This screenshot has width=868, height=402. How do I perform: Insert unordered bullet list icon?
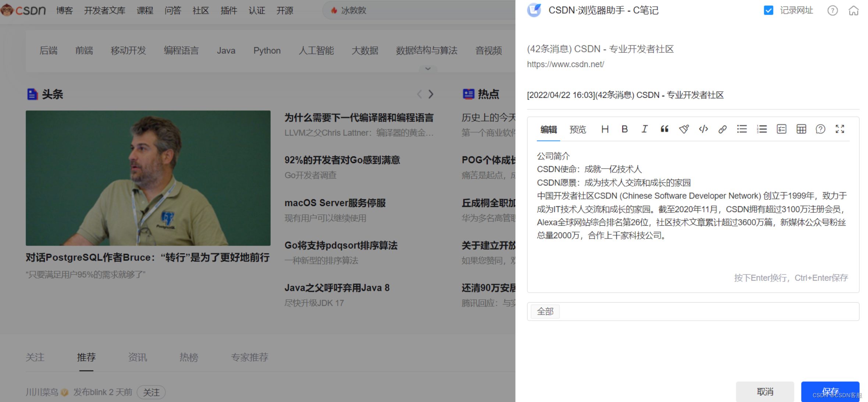coord(742,129)
